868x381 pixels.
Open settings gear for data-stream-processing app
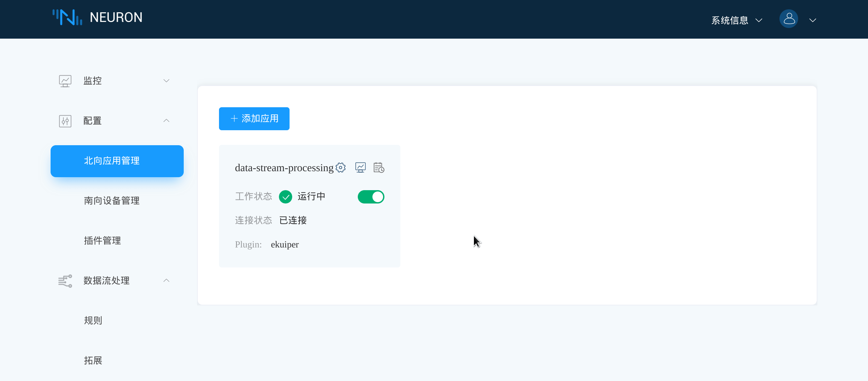click(341, 167)
